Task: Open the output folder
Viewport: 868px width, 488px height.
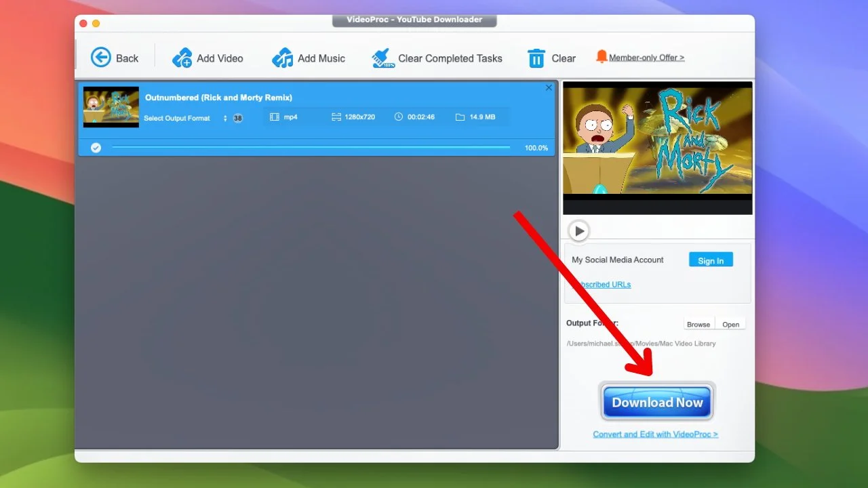Action: [730, 325]
